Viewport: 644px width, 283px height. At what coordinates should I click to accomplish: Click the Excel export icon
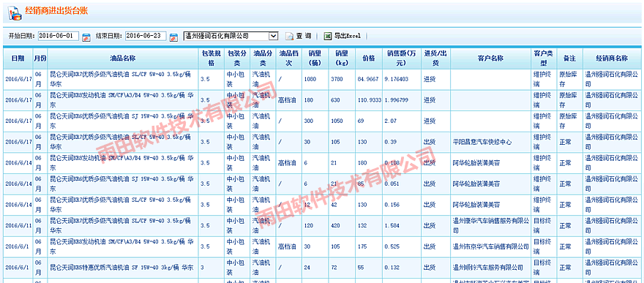(327, 36)
